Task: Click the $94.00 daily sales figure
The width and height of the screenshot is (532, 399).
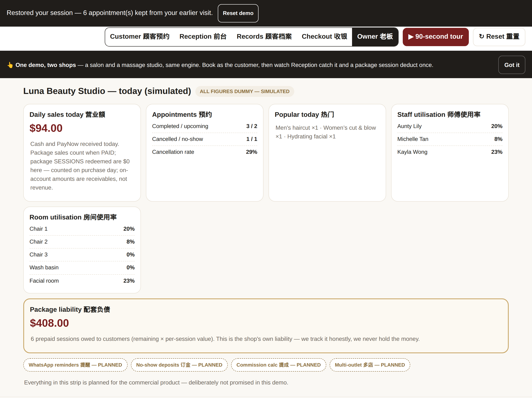Action: 46,128
